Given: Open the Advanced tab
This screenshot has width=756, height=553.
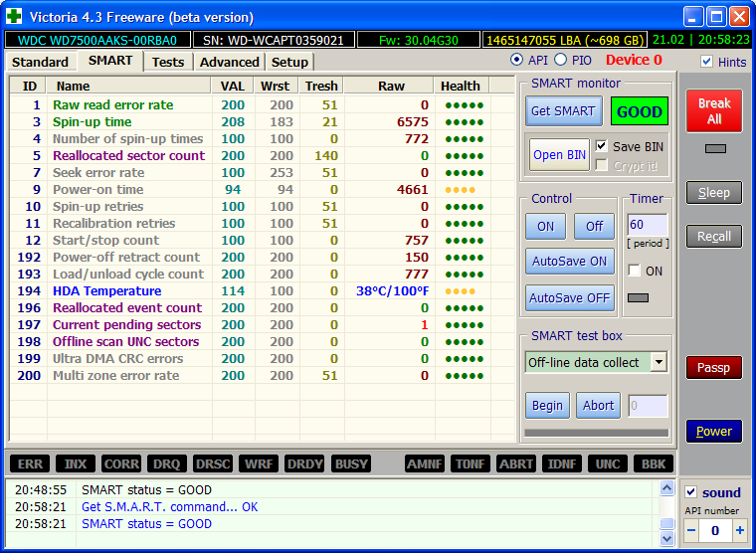Looking at the screenshot, I should [x=230, y=62].
